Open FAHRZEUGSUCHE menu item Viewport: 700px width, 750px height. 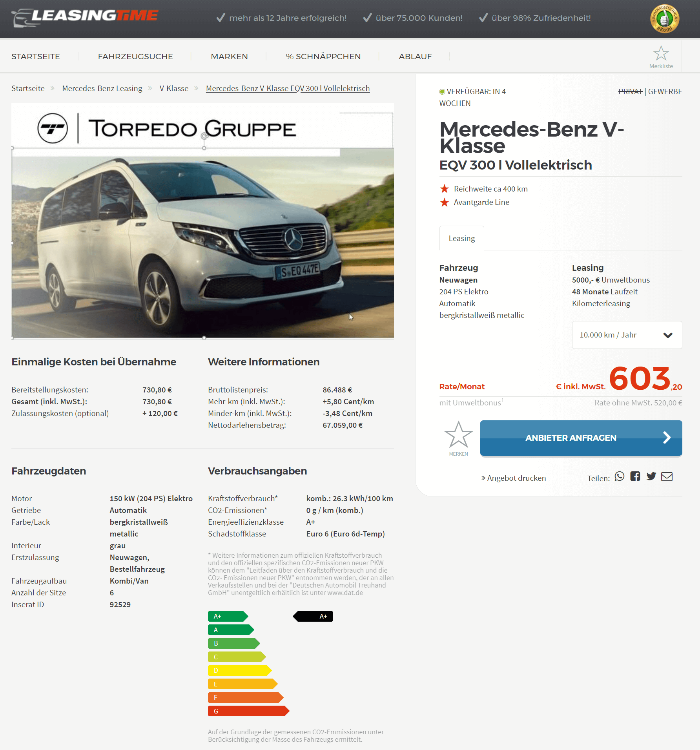point(135,57)
